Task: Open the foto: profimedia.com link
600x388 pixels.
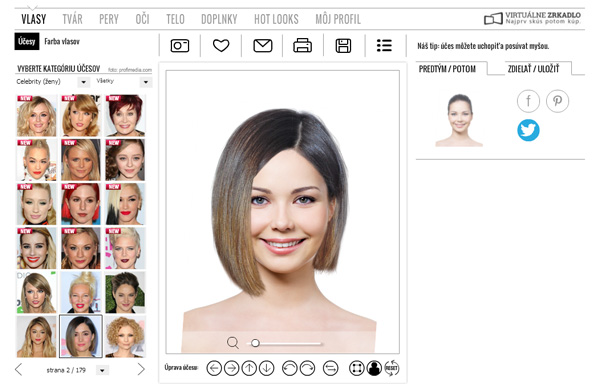Action: tap(130, 70)
